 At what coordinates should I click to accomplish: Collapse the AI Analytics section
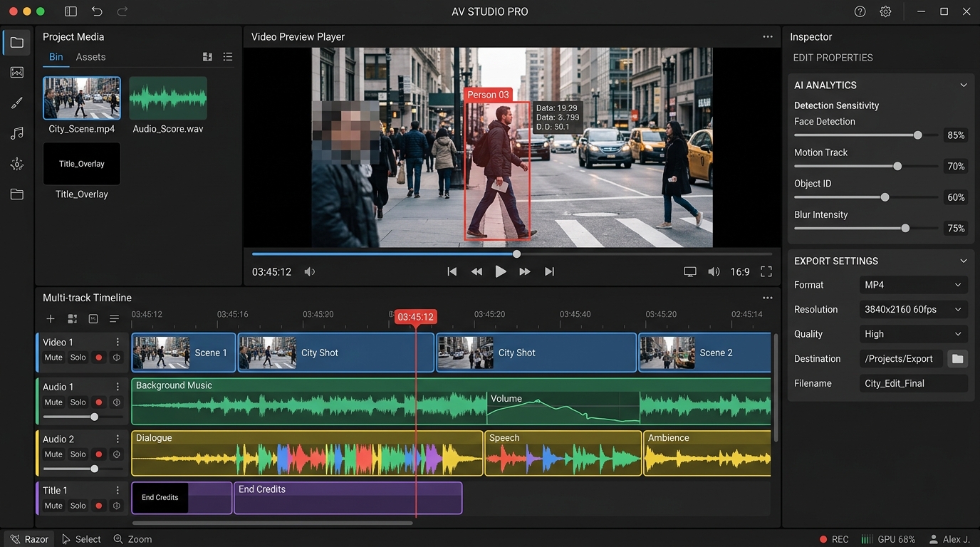[964, 85]
